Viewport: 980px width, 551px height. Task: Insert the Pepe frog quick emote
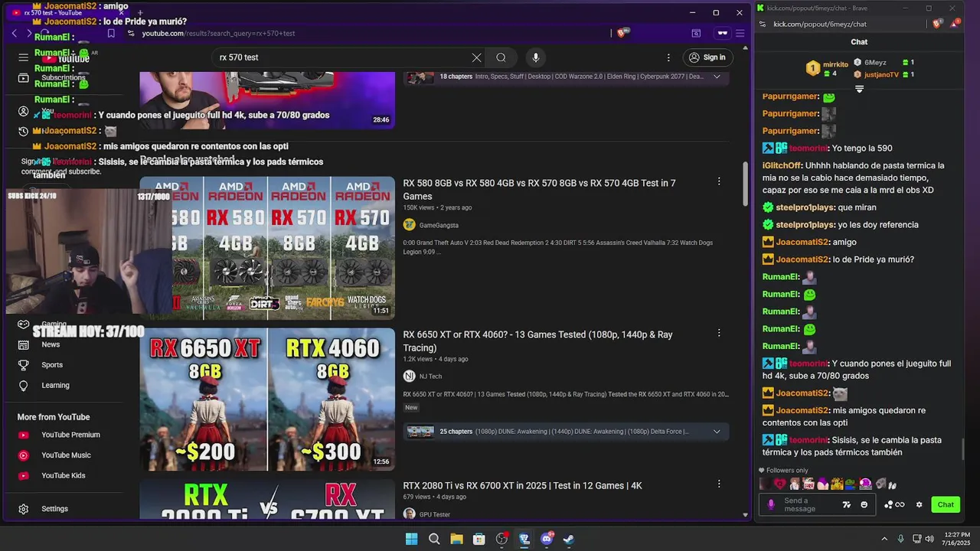tap(851, 484)
